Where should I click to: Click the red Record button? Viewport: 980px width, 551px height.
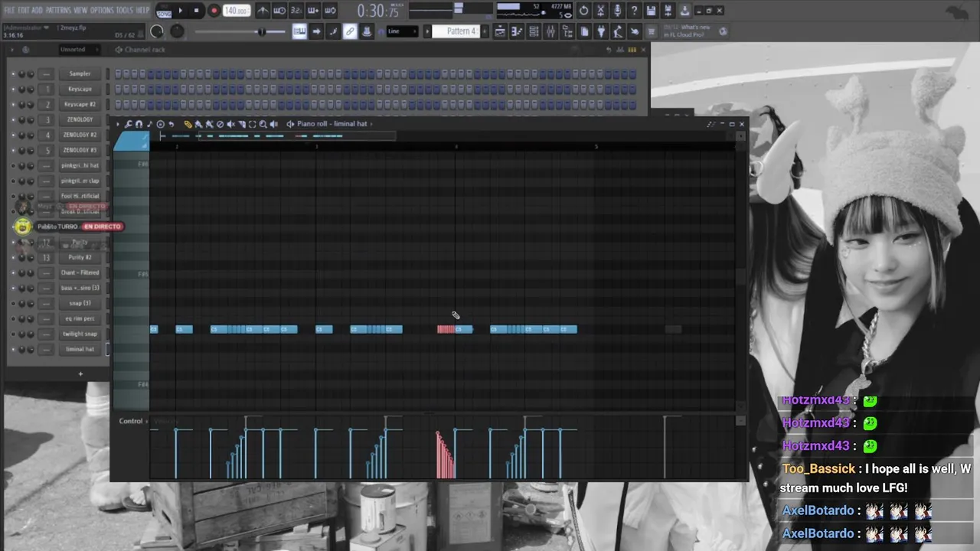(x=214, y=11)
